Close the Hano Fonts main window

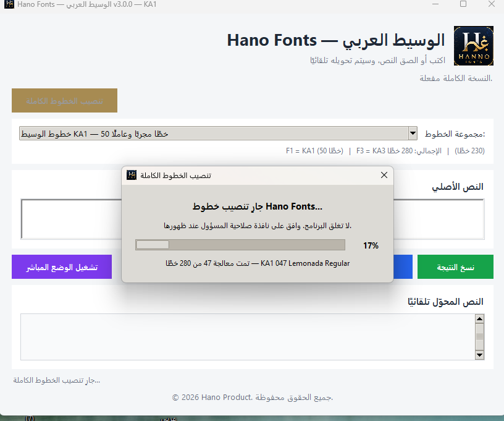(x=492, y=4)
